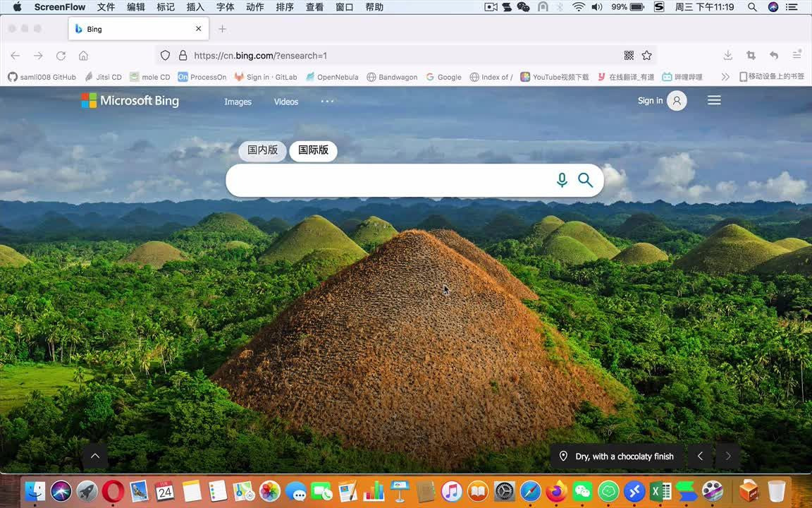Open the 窗口 menu in menu bar
The width and height of the screenshot is (812, 508).
coord(345,7)
